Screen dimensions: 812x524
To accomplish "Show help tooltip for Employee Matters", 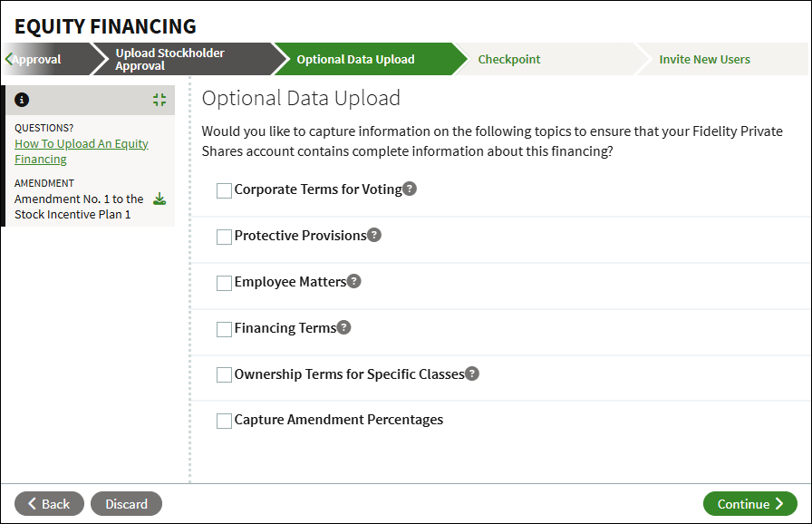I will 354,281.
